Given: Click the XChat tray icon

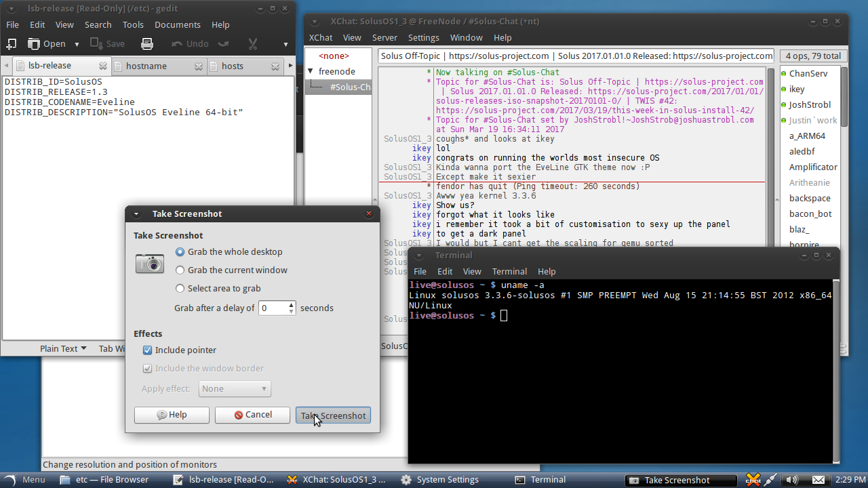Looking at the screenshot, I should [753, 480].
